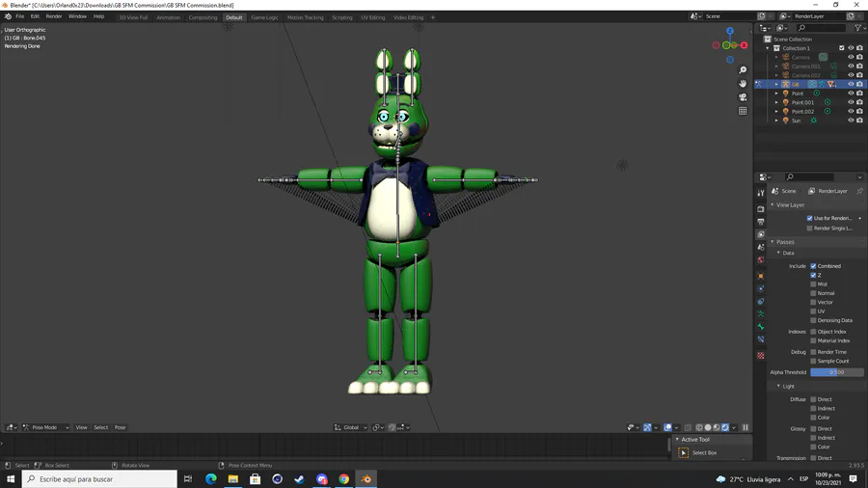Expand the Camera object in outliner
This screenshot has width=868, height=488.
point(776,57)
